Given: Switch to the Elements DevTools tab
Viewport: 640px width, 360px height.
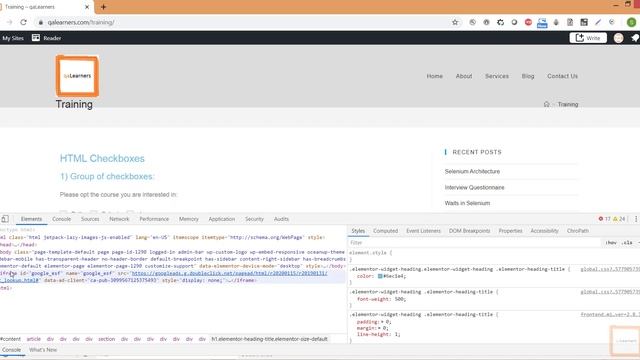Looking at the screenshot, I should (31, 219).
